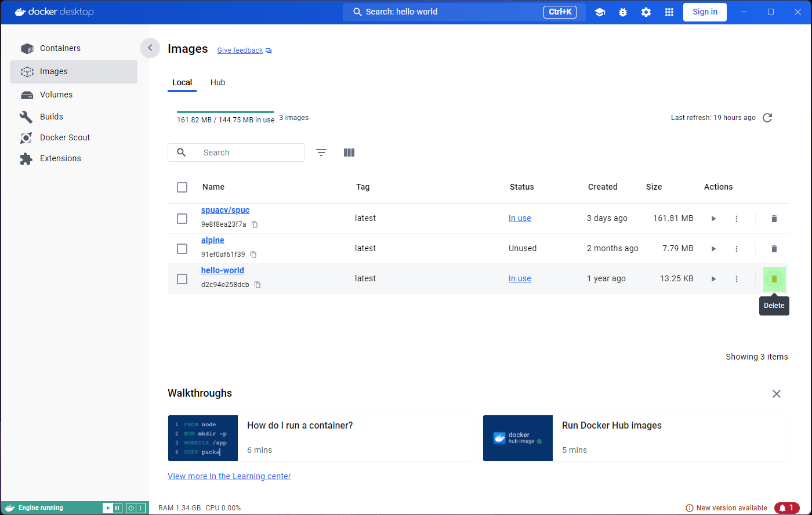
Task: Copy the hello-world image ID d2c94e258dcb
Action: [258, 285]
